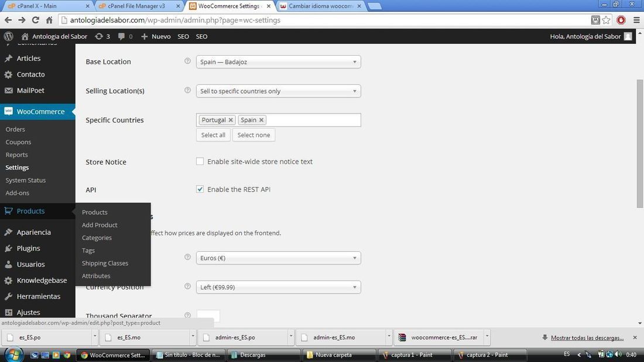Viewport: 644px width, 362px height.
Task: Open the Selling Location(s) dropdown
Action: pyautogui.click(x=279, y=91)
